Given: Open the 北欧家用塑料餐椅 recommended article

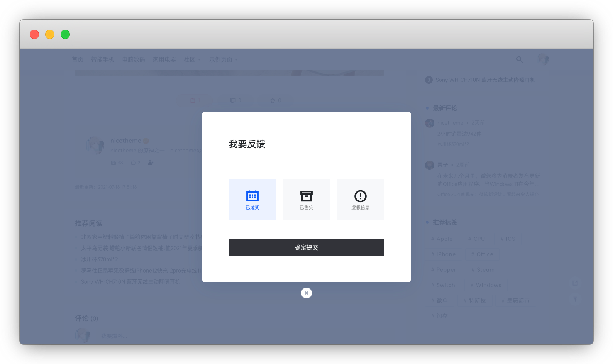Looking at the screenshot, I should pos(142,237).
